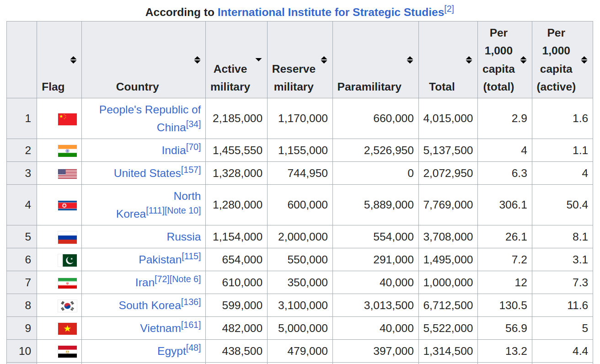Sort by Paramilitary column

(x=410, y=60)
